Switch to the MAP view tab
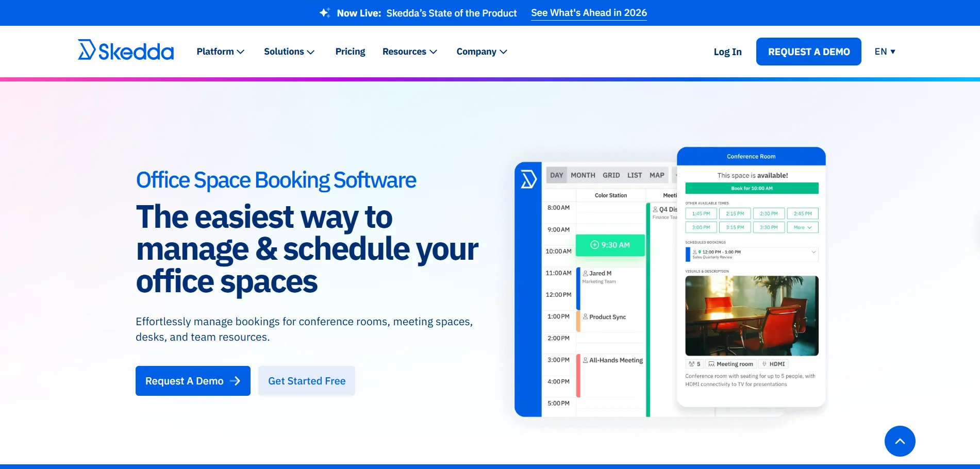Screen dimensions: 980x469 657,175
